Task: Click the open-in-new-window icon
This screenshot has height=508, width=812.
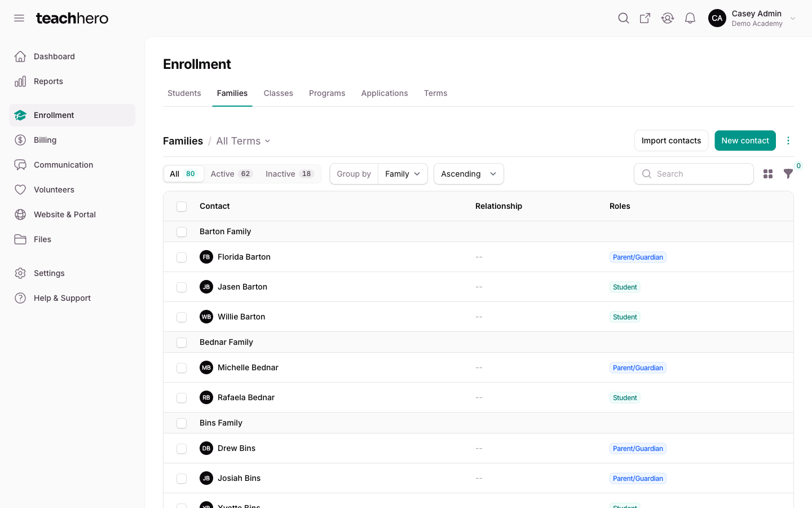Action: tap(645, 18)
